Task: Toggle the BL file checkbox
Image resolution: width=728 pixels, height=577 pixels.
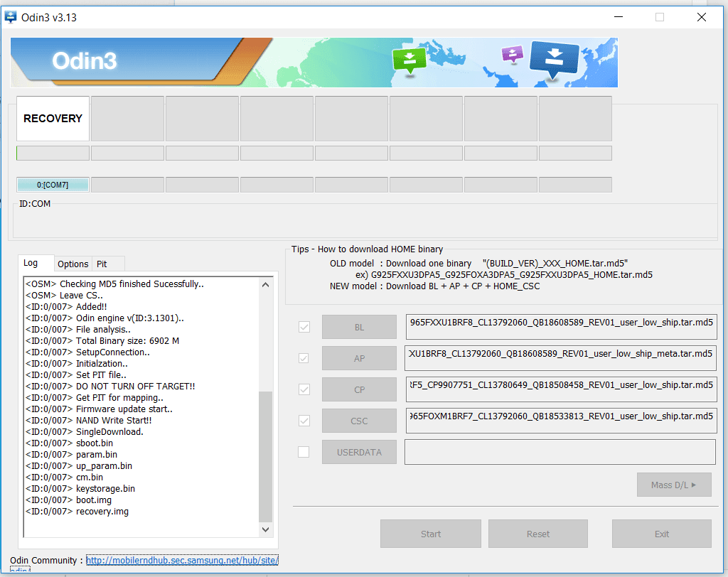Action: (304, 328)
